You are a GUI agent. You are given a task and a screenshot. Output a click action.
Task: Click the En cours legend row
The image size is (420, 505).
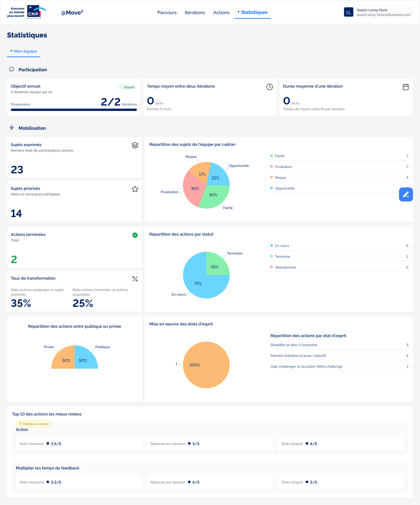[282, 246]
